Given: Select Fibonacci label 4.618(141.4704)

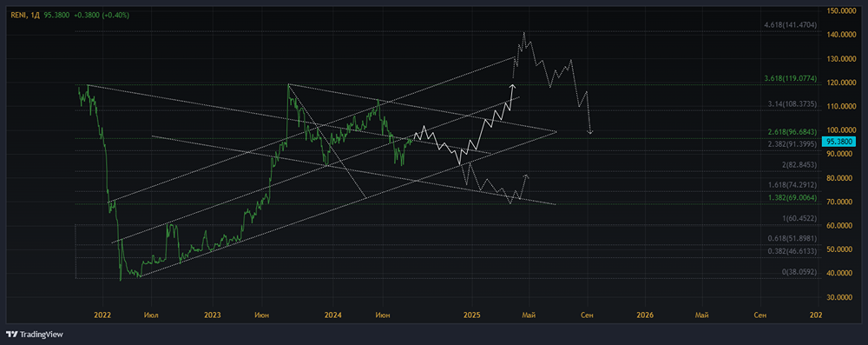Looking at the screenshot, I should (790, 25).
